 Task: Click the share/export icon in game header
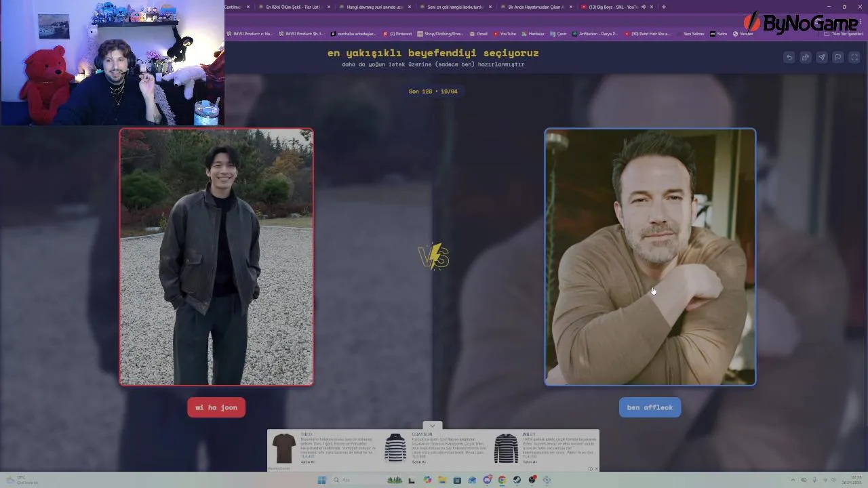coord(806,58)
